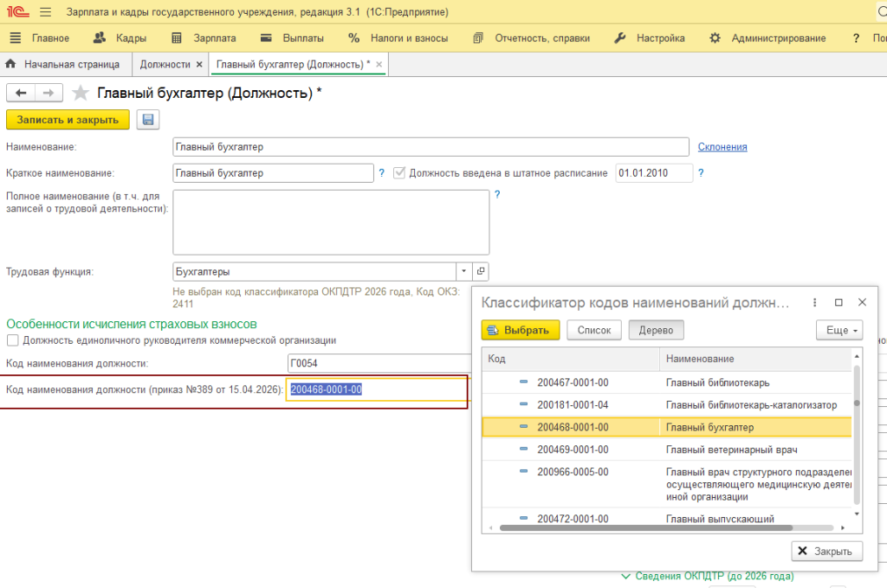Go forward with the right arrow button

[49, 93]
